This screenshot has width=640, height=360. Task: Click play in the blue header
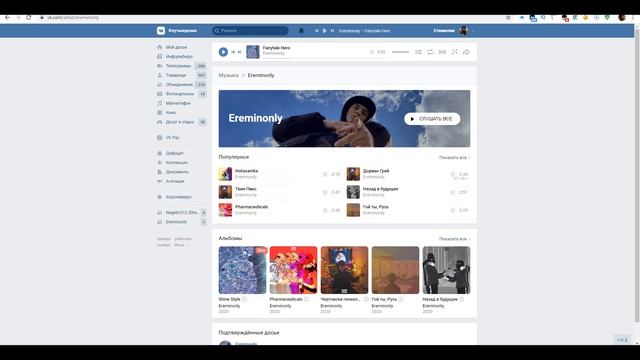click(324, 31)
